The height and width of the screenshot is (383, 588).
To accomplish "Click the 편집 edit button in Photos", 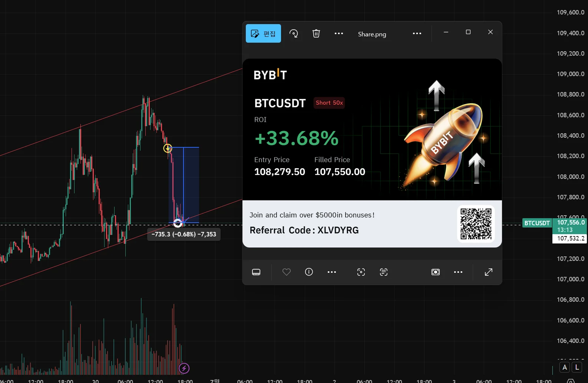I will 263,33.
